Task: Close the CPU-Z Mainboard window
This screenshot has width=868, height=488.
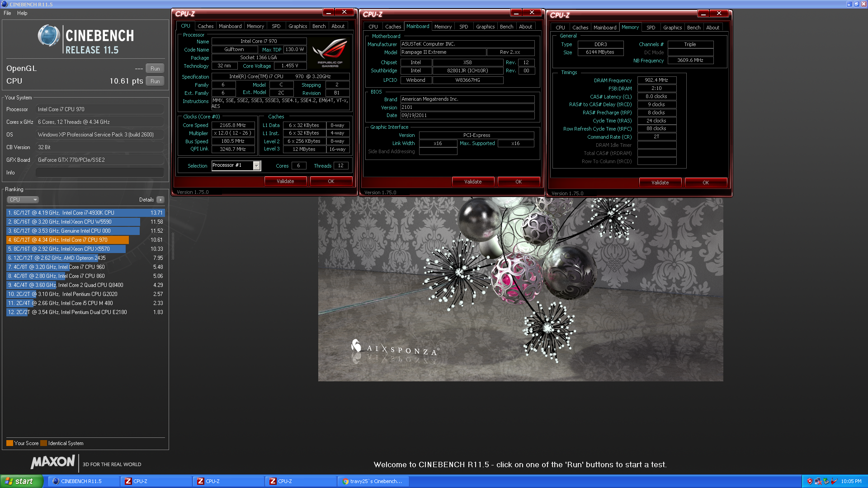Action: 532,13
